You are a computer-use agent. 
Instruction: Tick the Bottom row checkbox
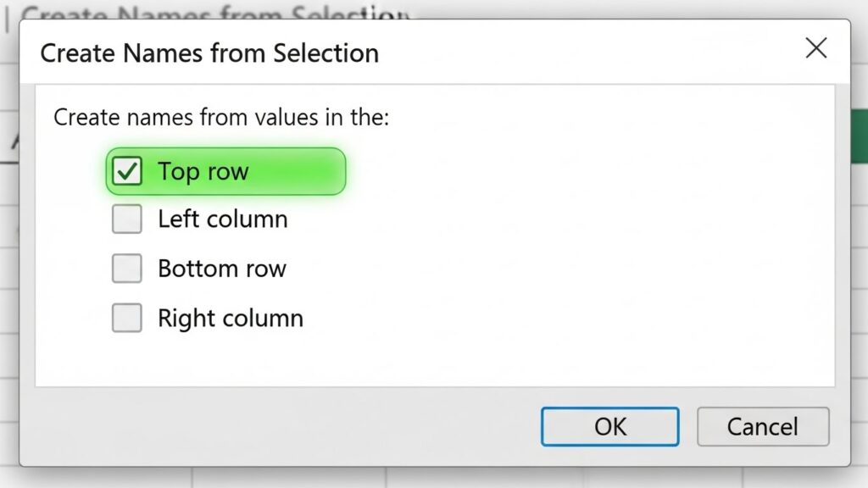(x=127, y=269)
